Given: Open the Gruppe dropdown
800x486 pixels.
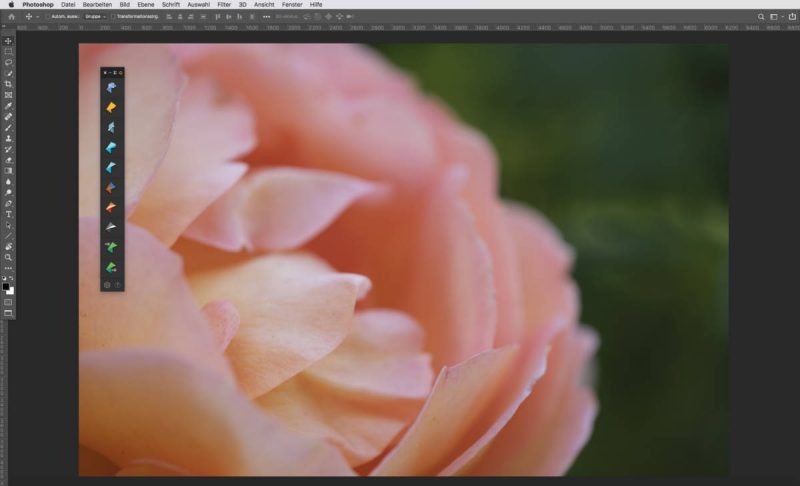Looking at the screenshot, I should [95, 17].
